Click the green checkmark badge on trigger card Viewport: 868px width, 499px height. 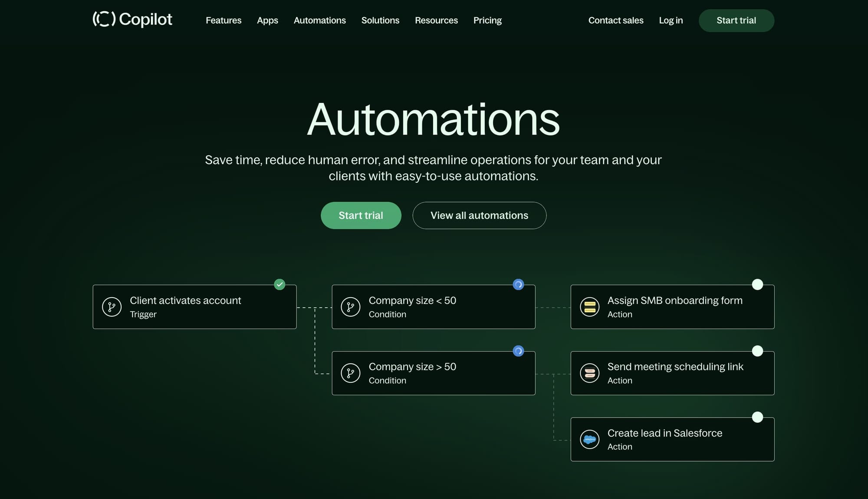click(280, 284)
